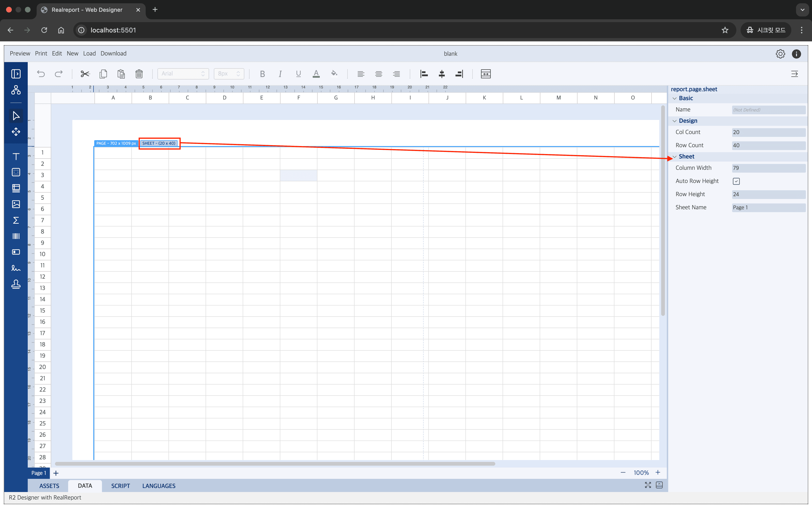Viewport: 812px width, 508px height.
Task: Click the horizontal canvas scrollbar
Action: pyautogui.click(x=275, y=464)
